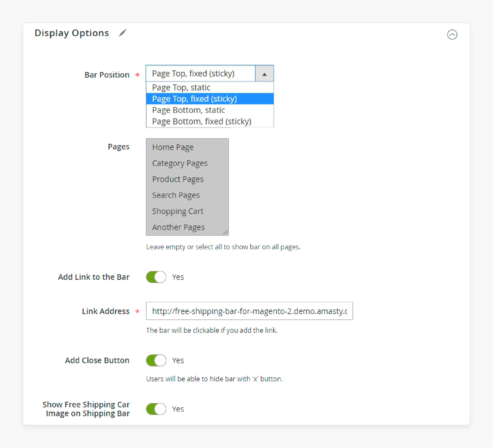Click the pencil edit icon beside Display Options
Image resolution: width=493 pixels, height=448 pixels.
[123, 33]
